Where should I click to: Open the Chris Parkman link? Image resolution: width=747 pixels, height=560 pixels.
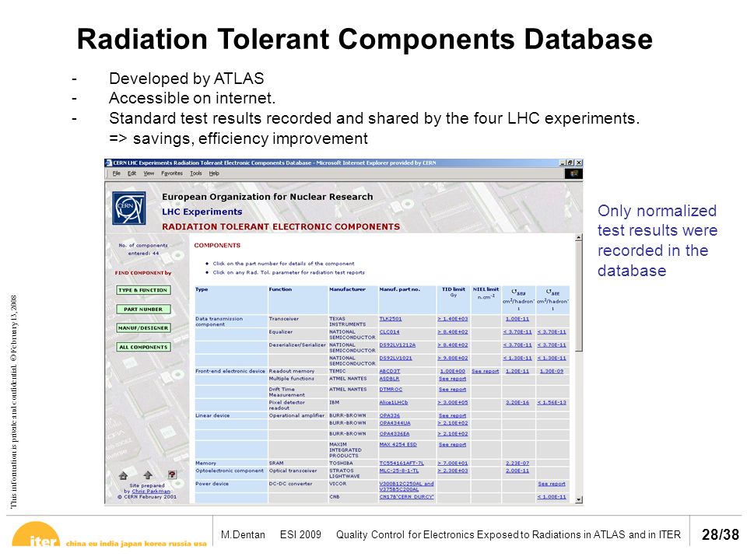coord(150,491)
